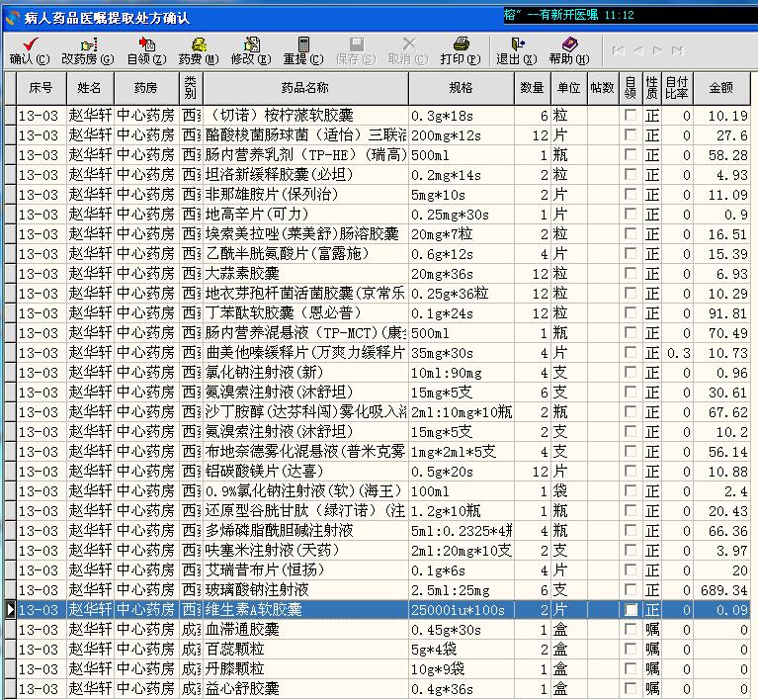Image resolution: width=758 pixels, height=700 pixels.
Task: Click the 0.3 self-pay ratio cell
Action: (x=677, y=353)
